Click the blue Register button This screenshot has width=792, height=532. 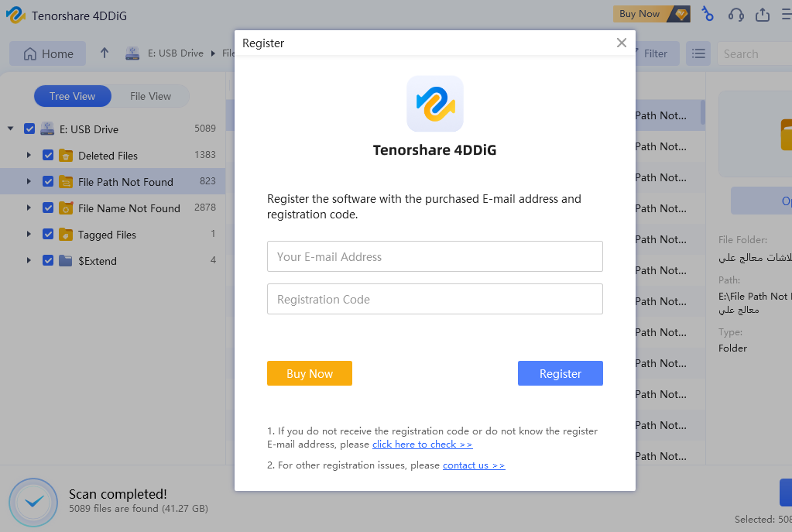[561, 373]
